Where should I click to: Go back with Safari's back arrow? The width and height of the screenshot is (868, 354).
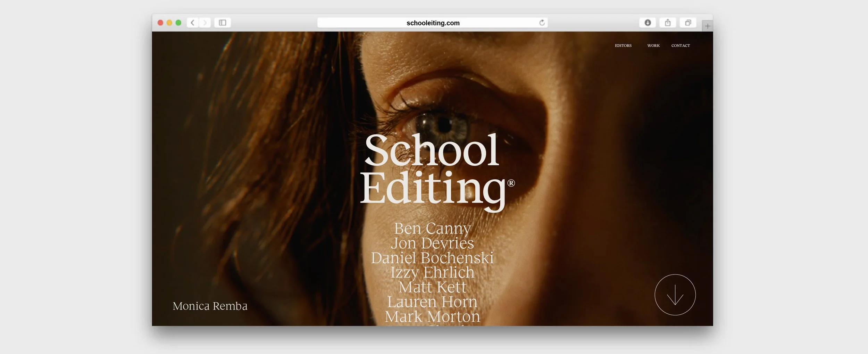coord(193,23)
